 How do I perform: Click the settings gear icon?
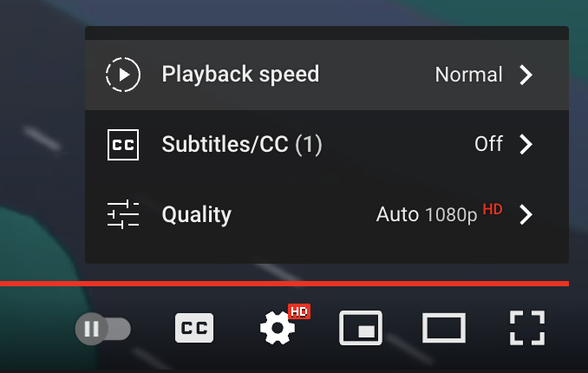click(x=278, y=329)
